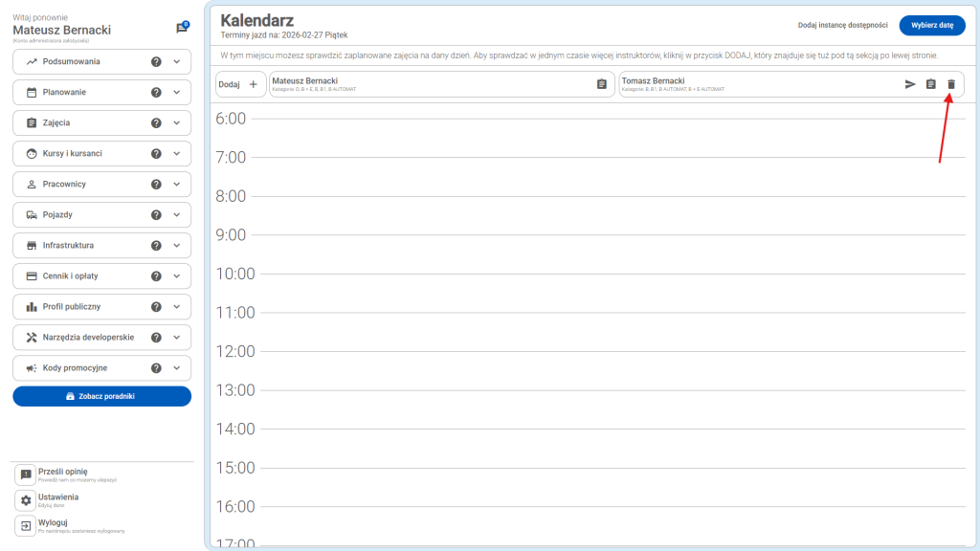Click the send icon on Tomasz Bernacki's column
The image size is (980, 551).
pyautogui.click(x=911, y=84)
